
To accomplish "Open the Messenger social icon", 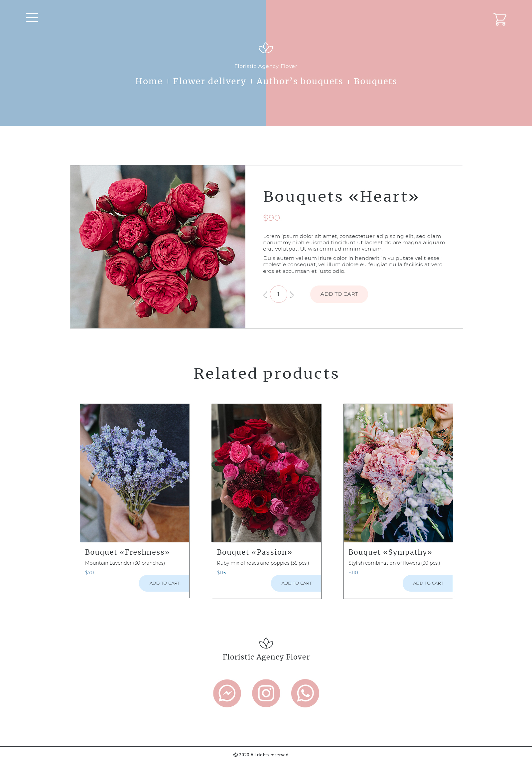I will pyautogui.click(x=227, y=693).
